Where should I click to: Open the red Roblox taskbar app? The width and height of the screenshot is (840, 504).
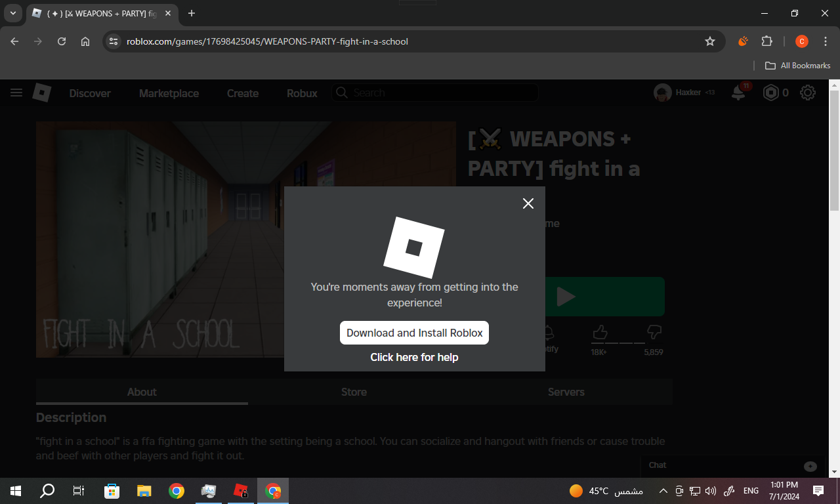[241, 491]
